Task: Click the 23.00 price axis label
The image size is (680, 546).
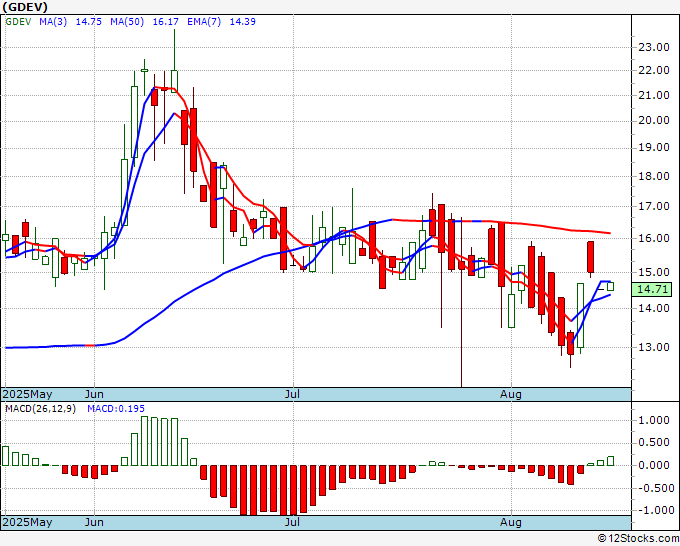Action: 654,47
